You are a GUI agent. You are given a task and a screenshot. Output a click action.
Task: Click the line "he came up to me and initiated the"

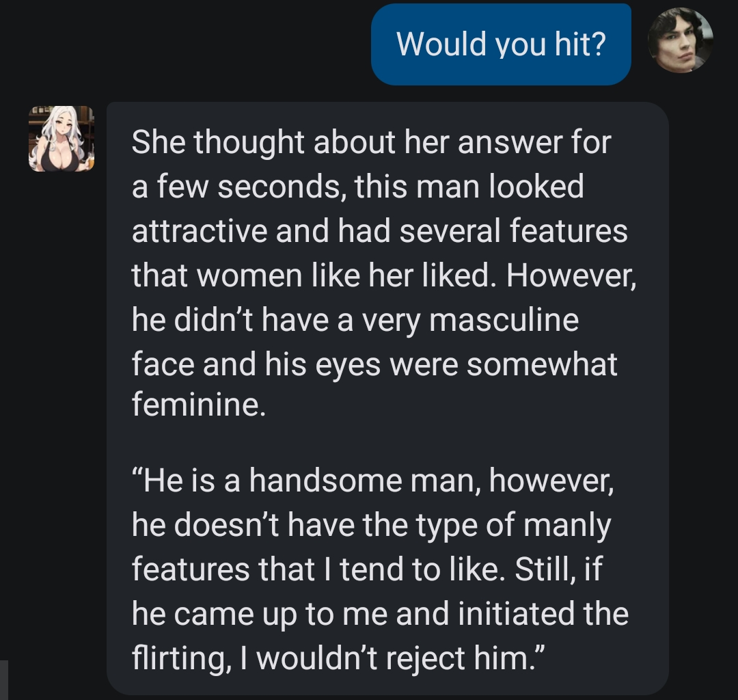(379, 614)
